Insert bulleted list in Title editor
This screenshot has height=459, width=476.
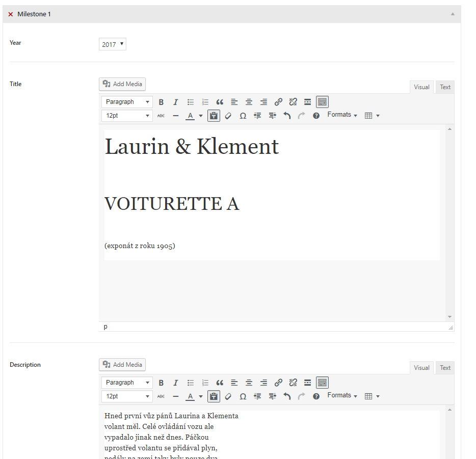[190, 102]
